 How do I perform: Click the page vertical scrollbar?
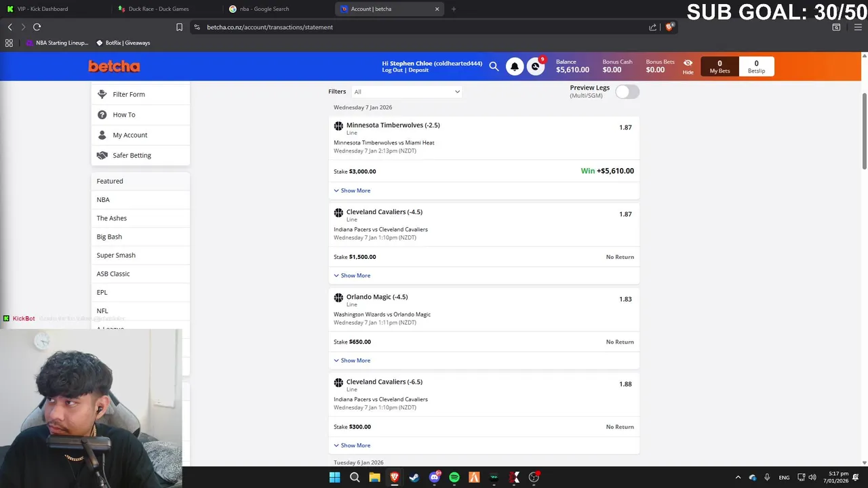pos(864,132)
